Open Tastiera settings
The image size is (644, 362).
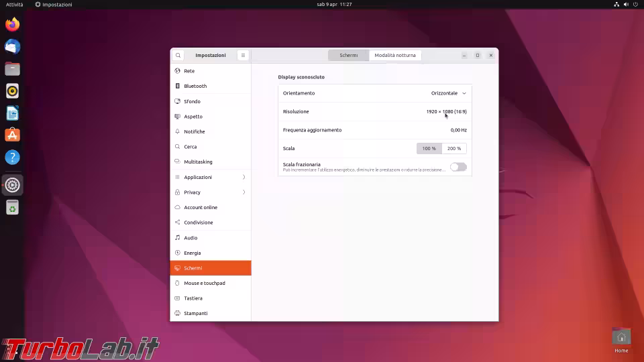[x=211, y=298]
